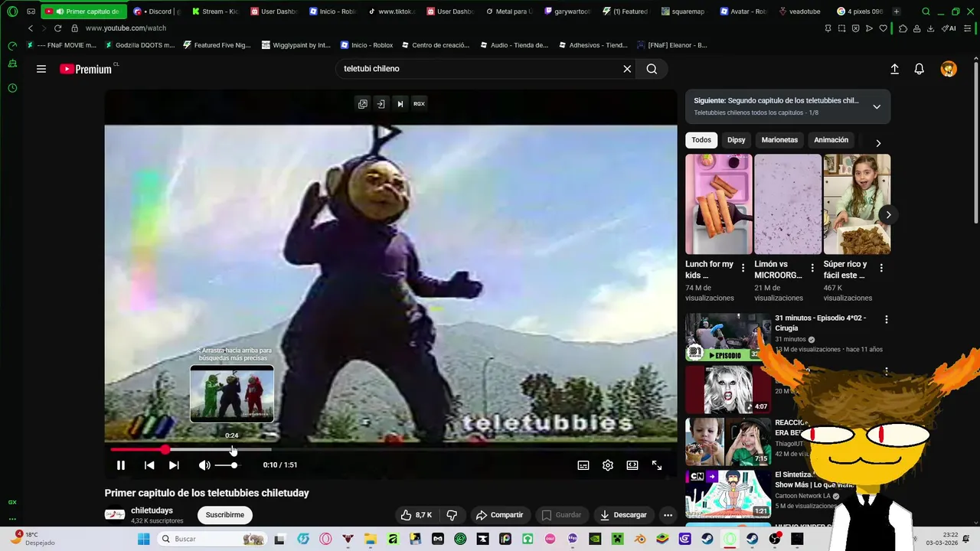Seek on the red video progress bar
The height and width of the screenshot is (551, 980).
[x=390, y=449]
